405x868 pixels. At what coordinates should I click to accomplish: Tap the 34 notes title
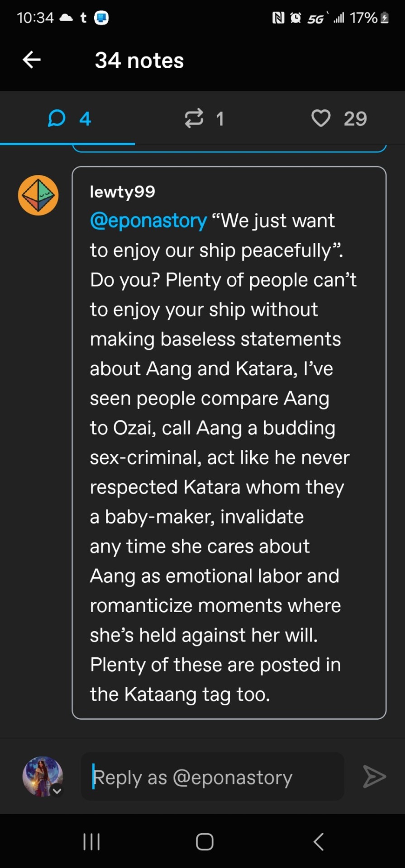[139, 61]
